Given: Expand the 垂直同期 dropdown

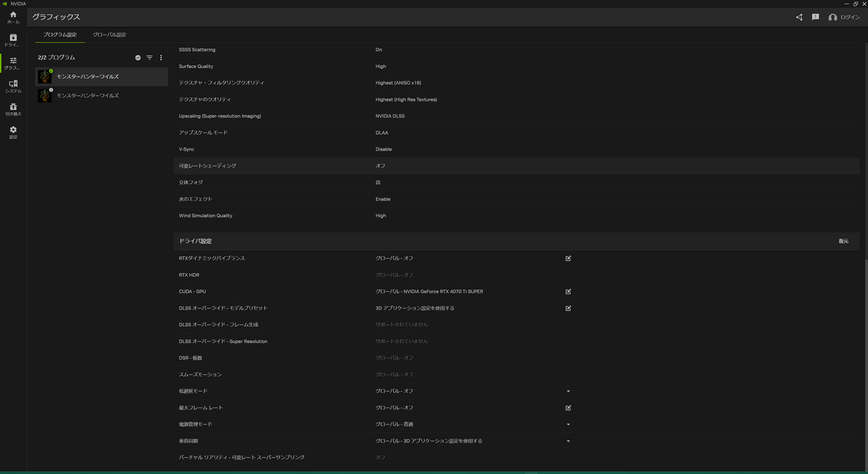Looking at the screenshot, I should [x=568, y=441].
